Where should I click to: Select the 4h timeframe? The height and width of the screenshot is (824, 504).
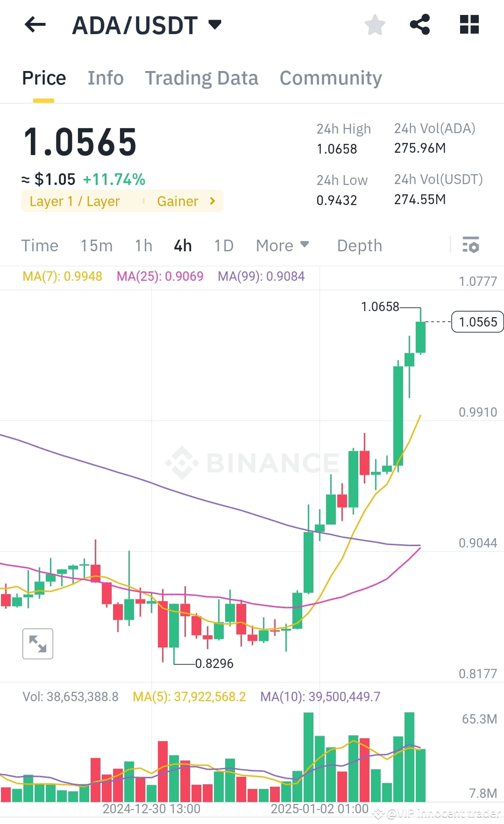coord(182,245)
